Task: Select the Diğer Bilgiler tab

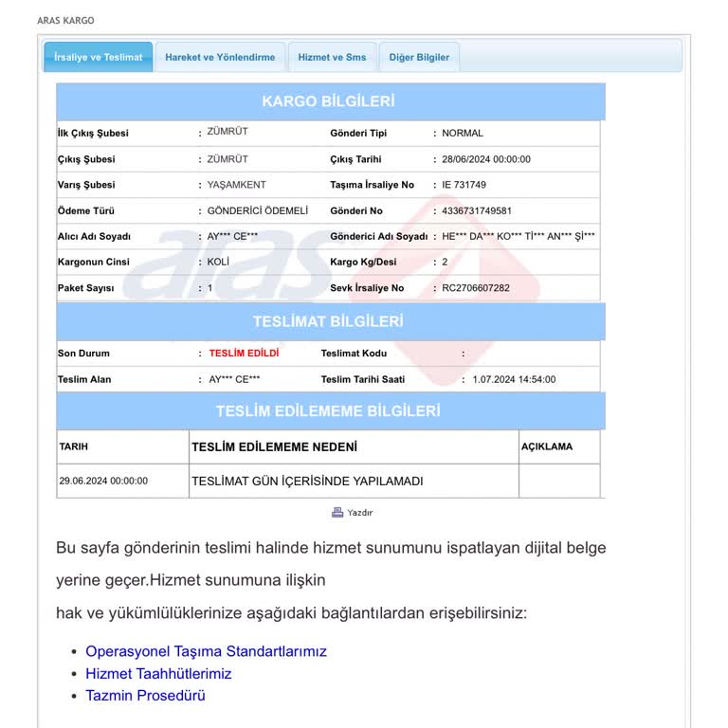Action: pyautogui.click(x=419, y=57)
